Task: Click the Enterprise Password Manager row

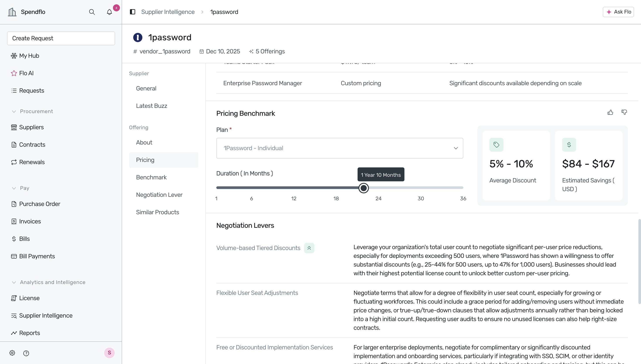Action: pyautogui.click(x=422, y=83)
